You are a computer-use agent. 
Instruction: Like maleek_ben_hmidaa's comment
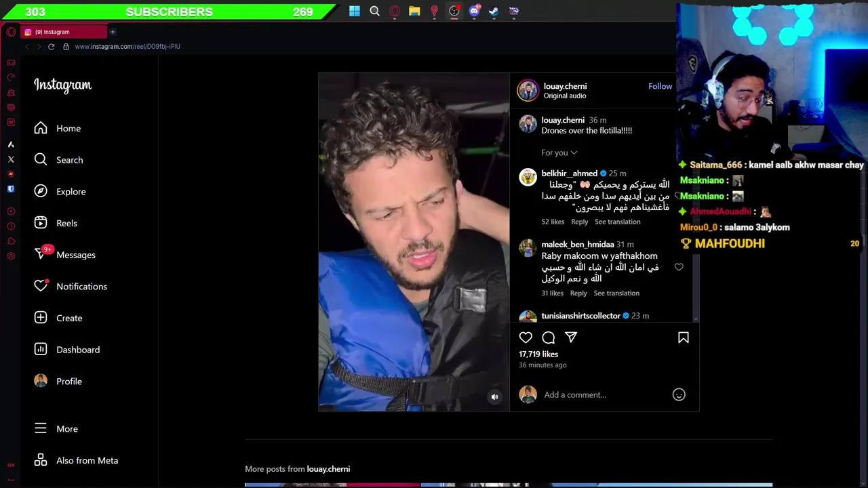click(679, 267)
